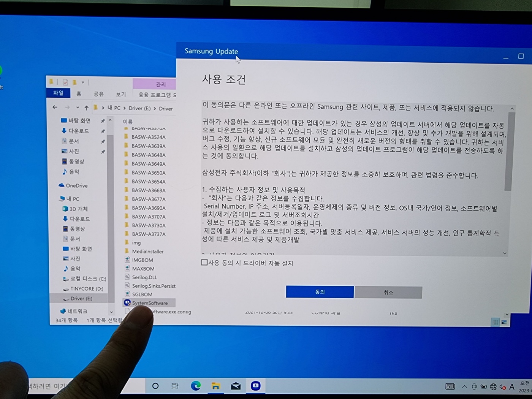Click the network globe tray icon
Viewport: 532px width, 399px height.
(x=493, y=387)
